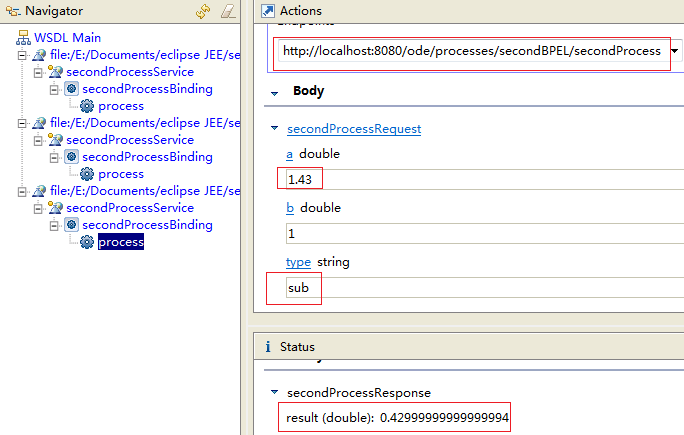Click the Navigator panel tree icon
Screen dimensions: 684x435
tap(13, 11)
